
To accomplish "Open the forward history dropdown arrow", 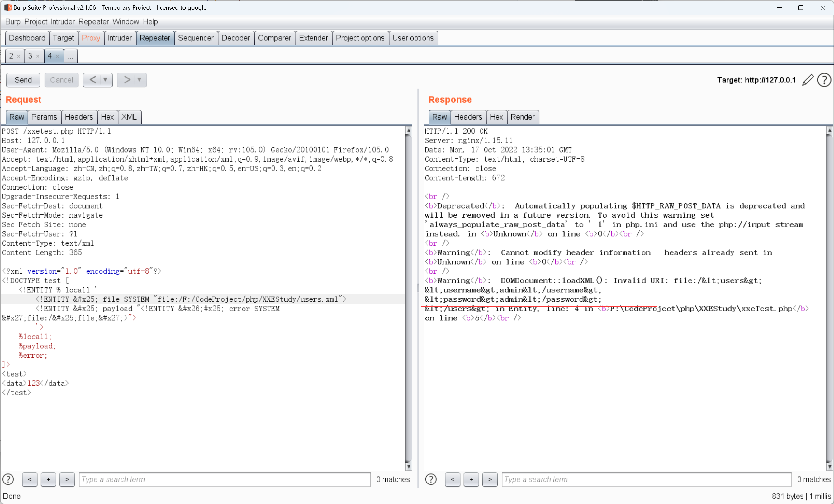I will (x=139, y=80).
